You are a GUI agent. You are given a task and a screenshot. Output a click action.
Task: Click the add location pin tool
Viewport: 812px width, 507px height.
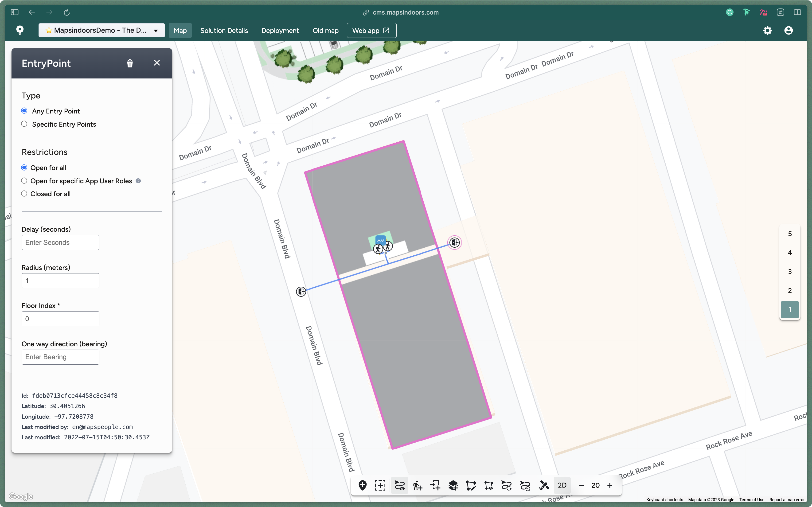363,485
